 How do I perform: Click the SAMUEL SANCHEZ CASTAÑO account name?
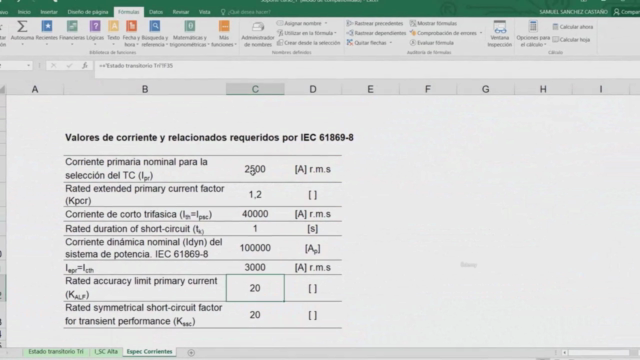[573, 12]
